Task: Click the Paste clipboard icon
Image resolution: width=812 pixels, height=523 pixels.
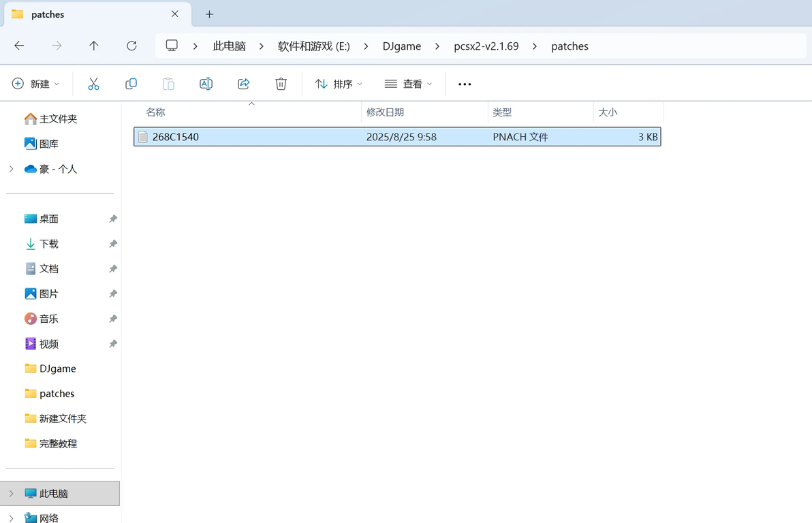Action: pos(168,84)
